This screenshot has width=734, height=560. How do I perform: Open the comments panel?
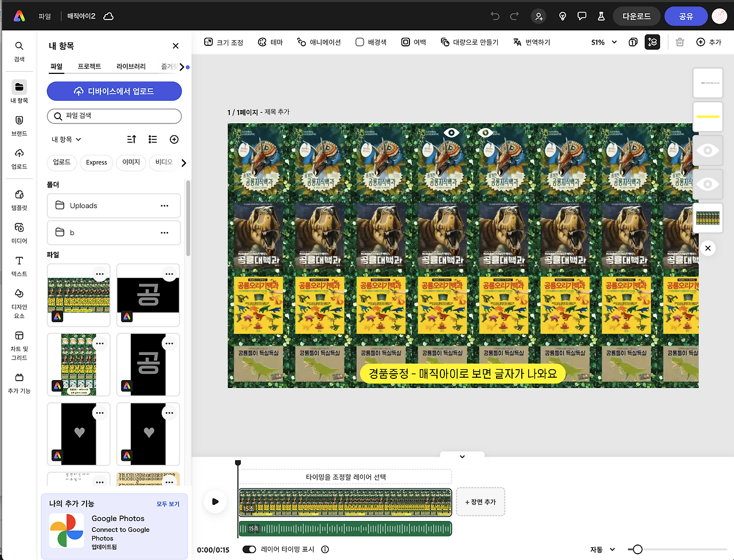581,16
